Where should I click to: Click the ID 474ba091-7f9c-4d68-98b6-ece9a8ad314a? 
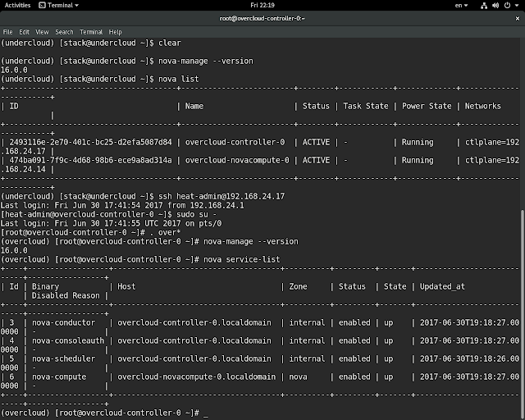tap(90, 161)
